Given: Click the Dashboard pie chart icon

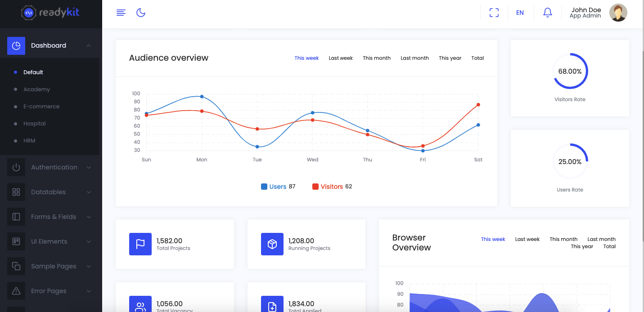Looking at the screenshot, I should pos(16,45).
